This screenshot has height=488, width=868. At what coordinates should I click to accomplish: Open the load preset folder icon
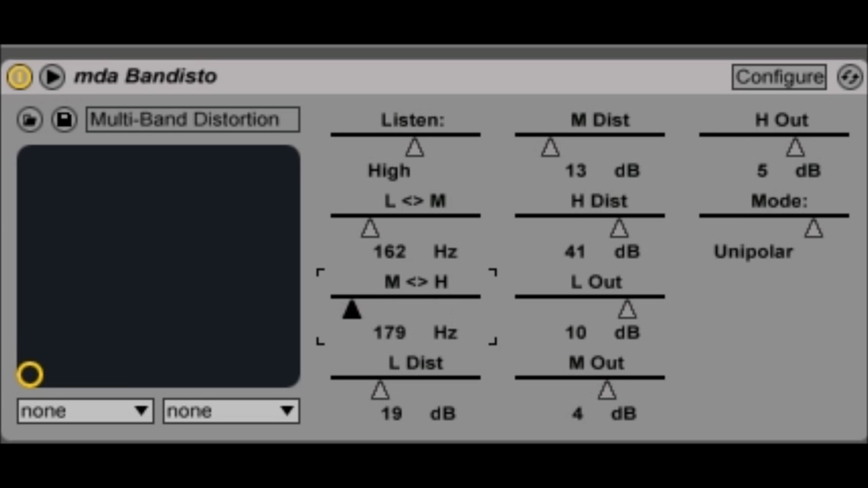29,119
